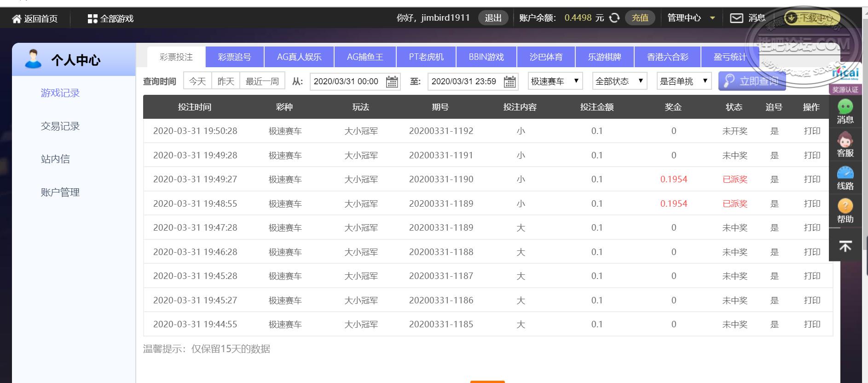Viewport: 868px width, 383px height.
Task: Open calendar icon for end date
Action: pos(509,81)
